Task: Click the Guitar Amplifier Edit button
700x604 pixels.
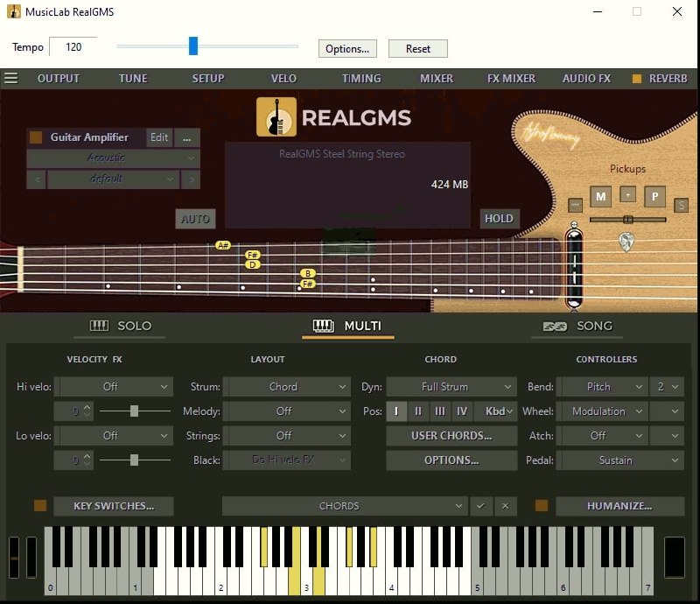Action: 159,137
